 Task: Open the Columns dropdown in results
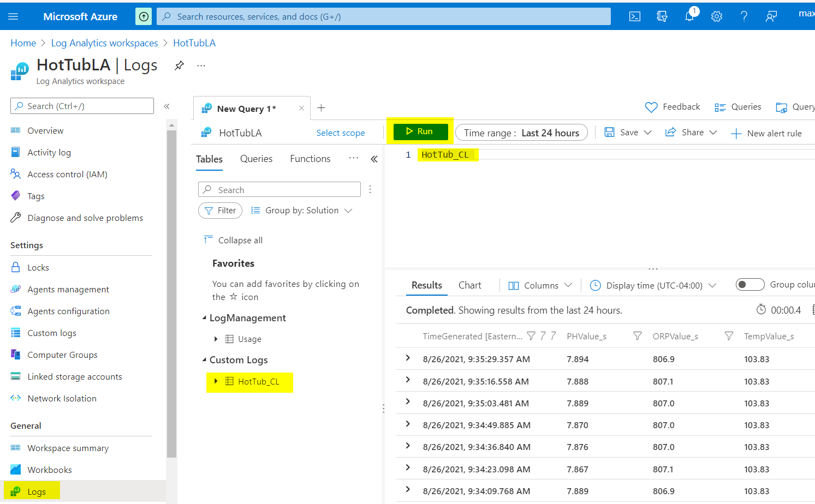[x=540, y=285]
